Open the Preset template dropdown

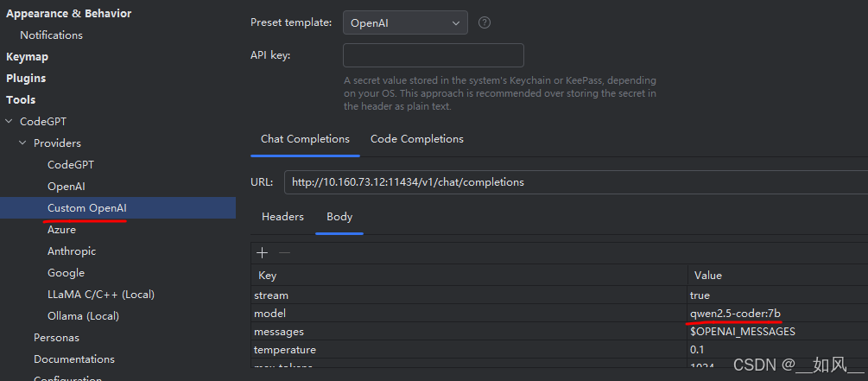coord(405,23)
